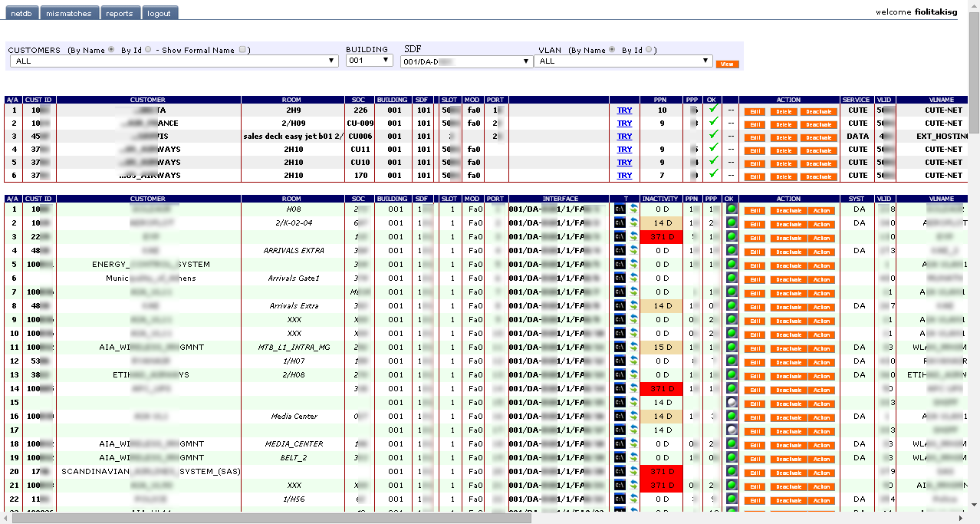Open the terminal icon in row 20
This screenshot has height=524, width=980.
620,472
